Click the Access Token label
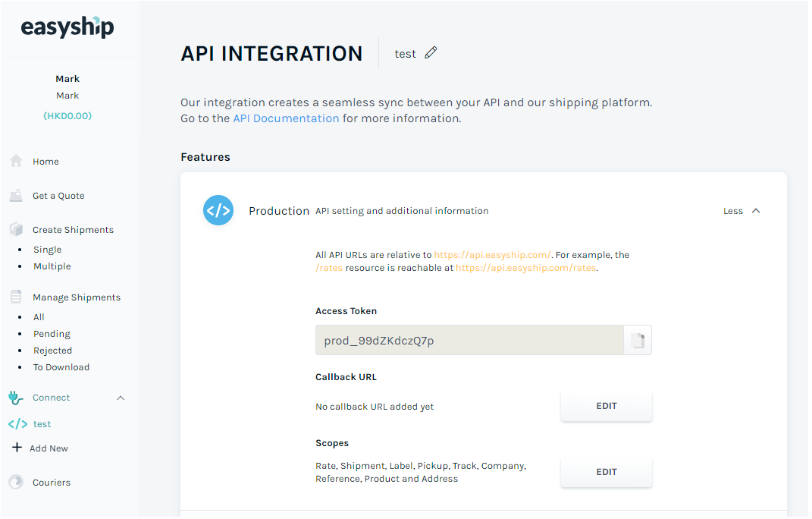Image resolution: width=812 pixels, height=519 pixels. point(346,311)
